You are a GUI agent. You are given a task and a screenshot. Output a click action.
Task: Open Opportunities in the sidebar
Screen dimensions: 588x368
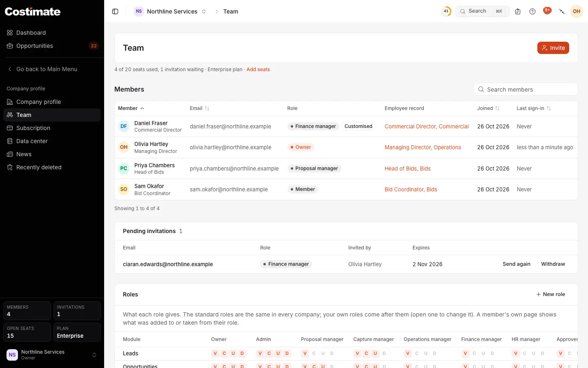tap(52, 46)
